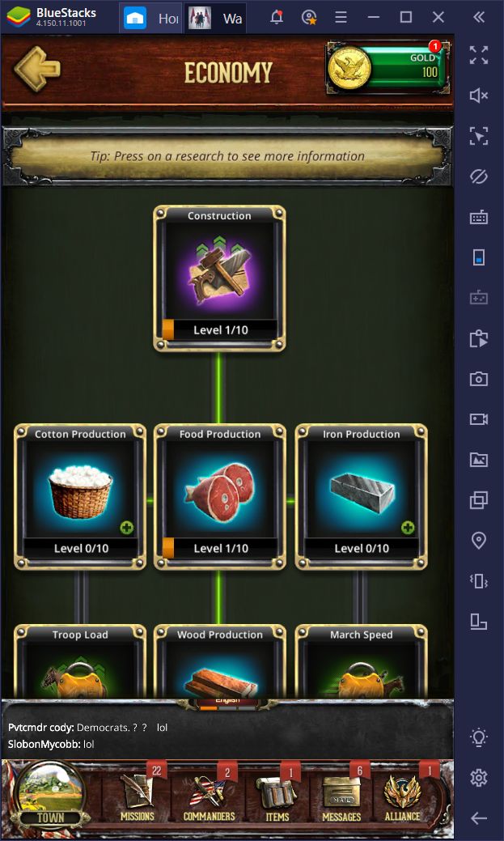Open the BlueStacks hamburger menu
The height and width of the screenshot is (841, 504).
(341, 17)
